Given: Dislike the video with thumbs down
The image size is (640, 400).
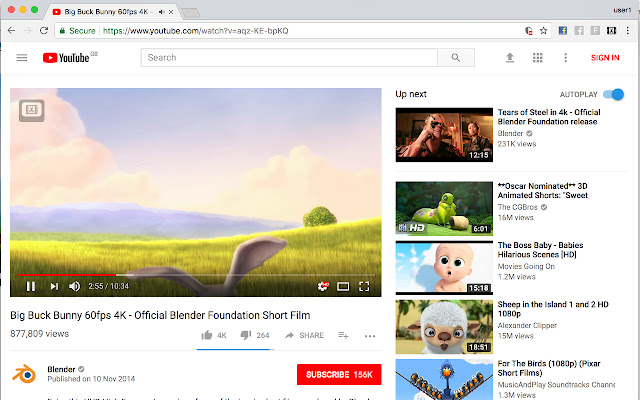Looking at the screenshot, I should 246,336.
